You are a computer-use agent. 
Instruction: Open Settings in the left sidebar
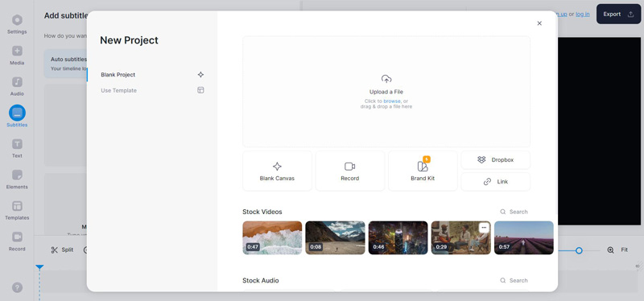tap(17, 24)
